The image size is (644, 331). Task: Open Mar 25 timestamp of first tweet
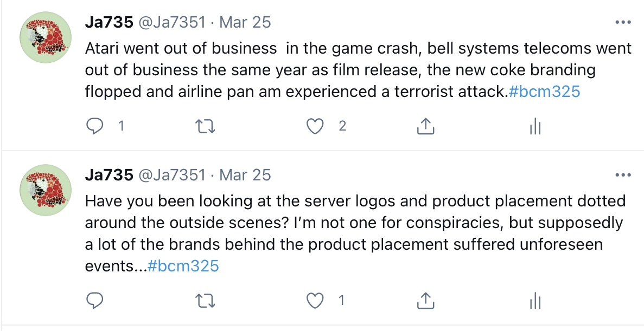(246, 23)
